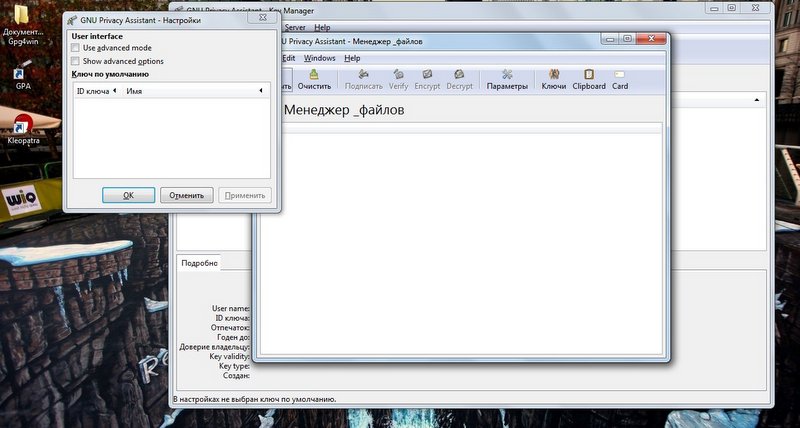Sort by the Имя column header
This screenshot has width=800, height=428.
(194, 91)
